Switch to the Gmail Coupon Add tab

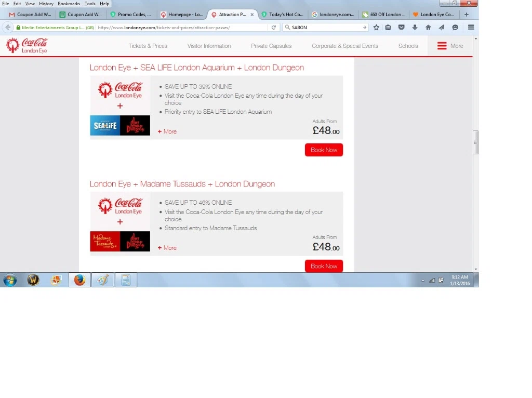pyautogui.click(x=30, y=15)
